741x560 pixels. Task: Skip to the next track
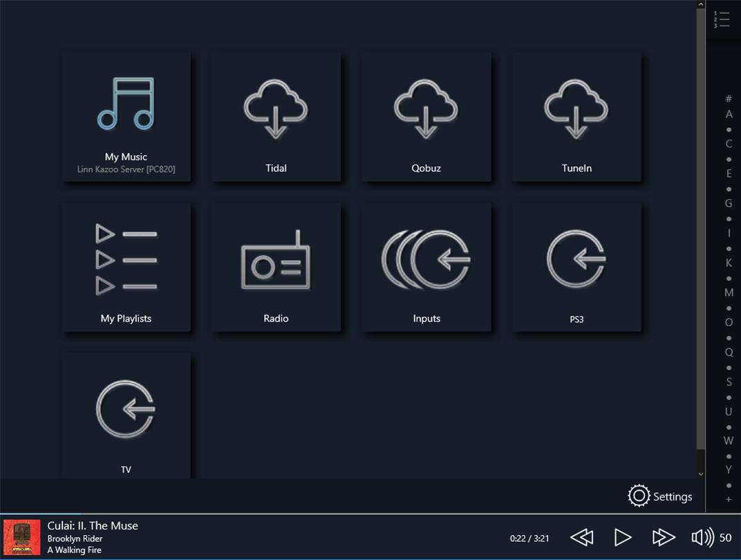coord(664,537)
